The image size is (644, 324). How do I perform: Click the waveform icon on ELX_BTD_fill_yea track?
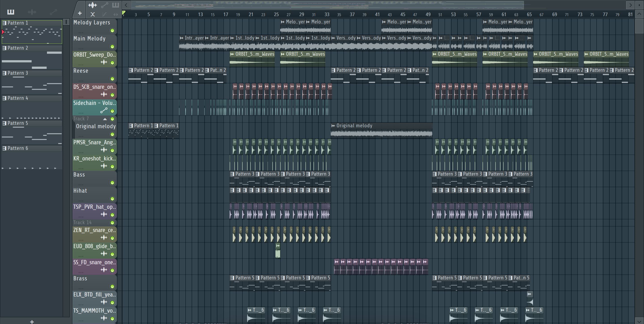pyautogui.click(x=104, y=302)
